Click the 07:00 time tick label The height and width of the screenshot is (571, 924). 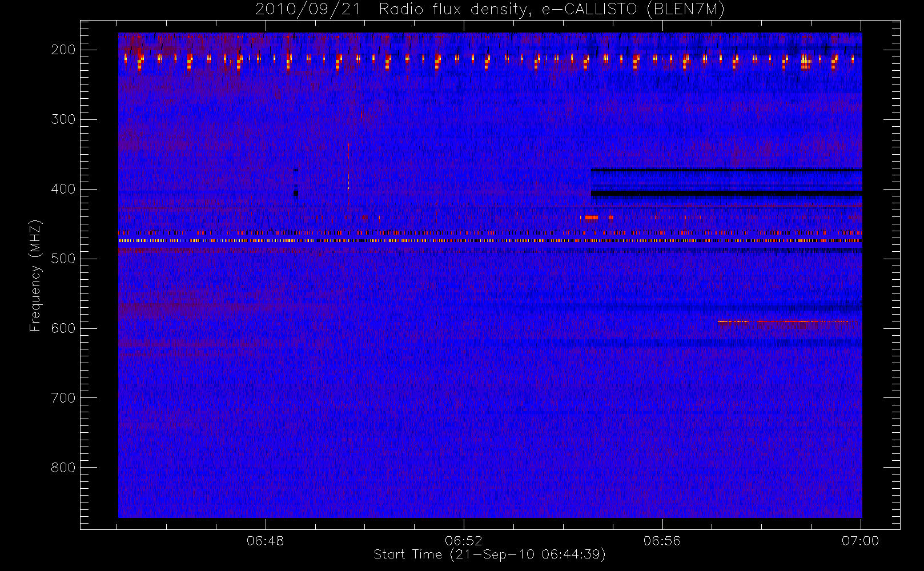tap(861, 541)
